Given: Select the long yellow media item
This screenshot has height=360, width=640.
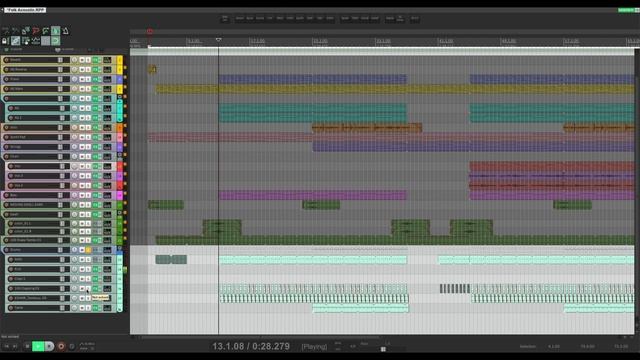Looking at the screenshot, I should 395,89.
